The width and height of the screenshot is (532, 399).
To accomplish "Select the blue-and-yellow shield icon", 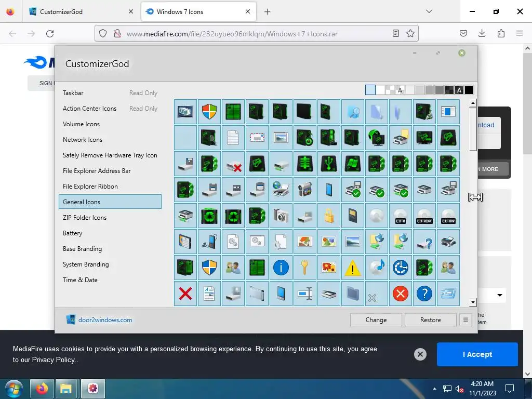I will [209, 268].
